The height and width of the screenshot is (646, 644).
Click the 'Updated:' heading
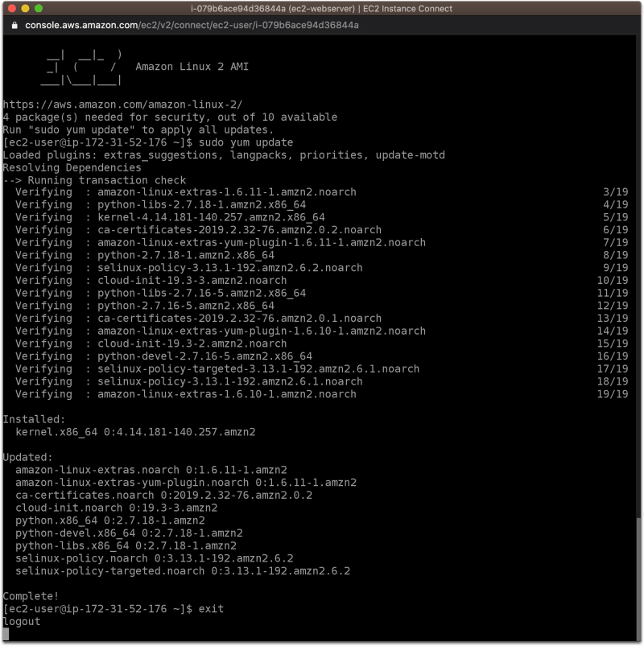click(27, 457)
